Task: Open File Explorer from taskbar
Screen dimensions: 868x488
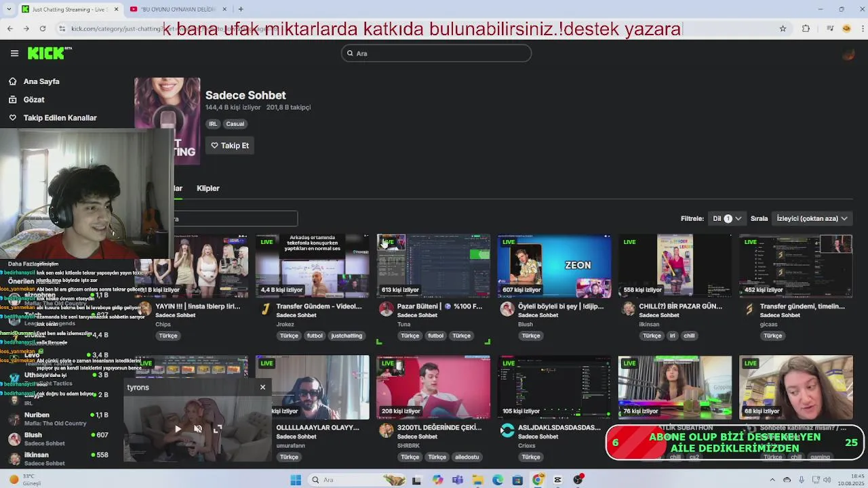Action: point(477,480)
